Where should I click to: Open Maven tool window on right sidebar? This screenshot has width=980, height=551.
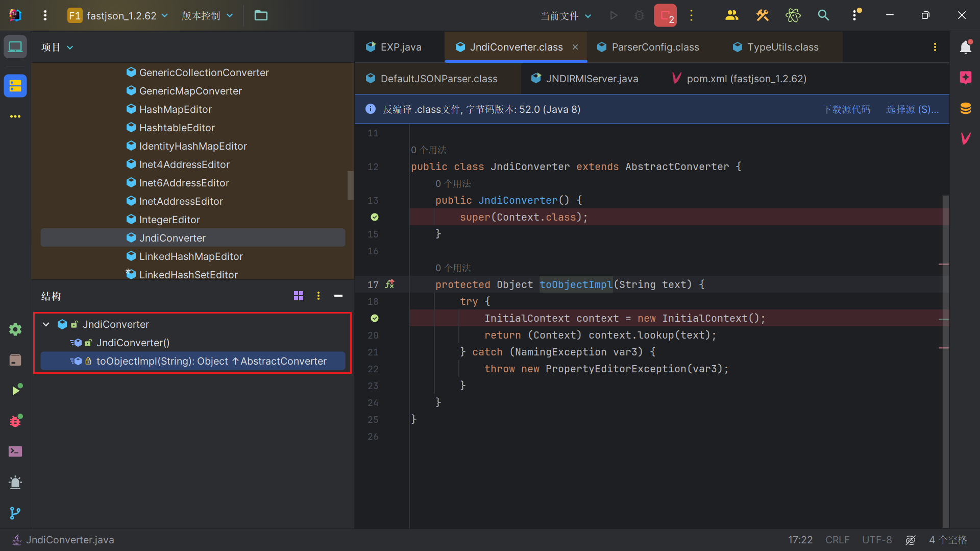tap(966, 138)
